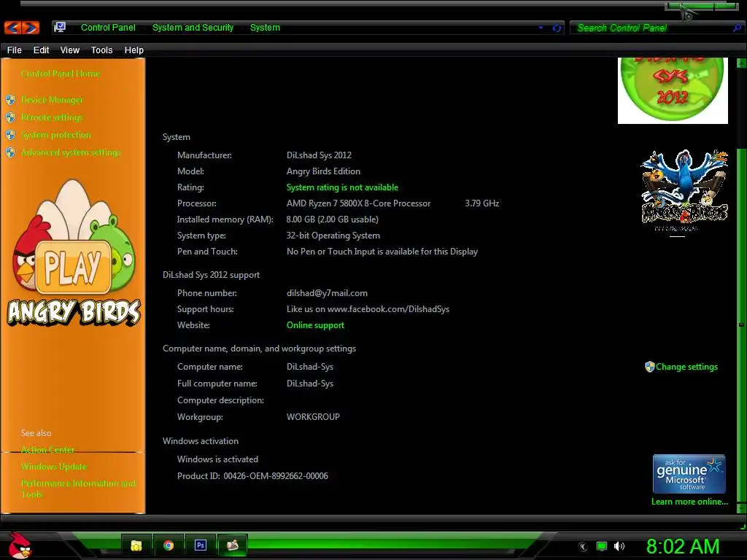
Task: Launch Chrome from the taskbar
Action: tap(169, 545)
